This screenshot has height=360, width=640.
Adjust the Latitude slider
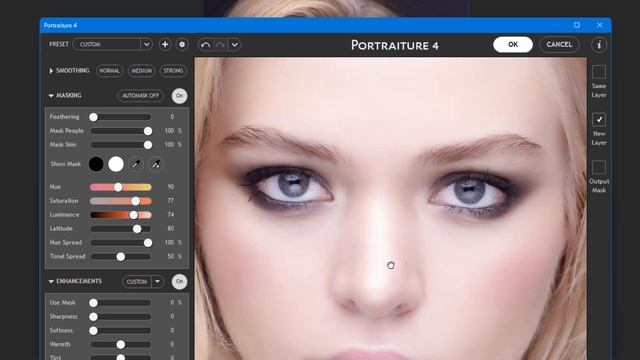120,229
